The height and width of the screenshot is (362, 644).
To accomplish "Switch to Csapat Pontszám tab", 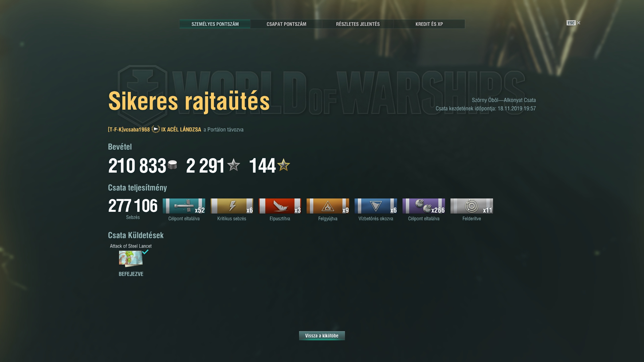I will point(286,24).
